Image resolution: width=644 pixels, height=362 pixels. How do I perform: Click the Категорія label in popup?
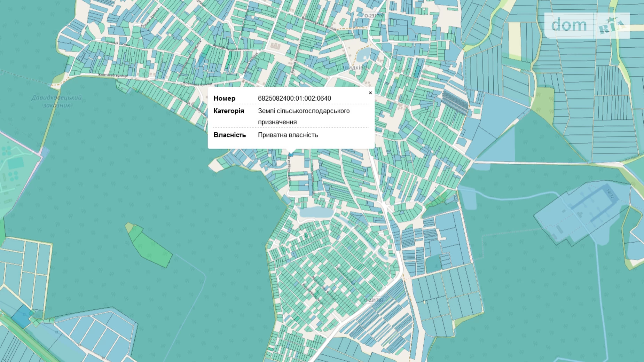click(229, 111)
